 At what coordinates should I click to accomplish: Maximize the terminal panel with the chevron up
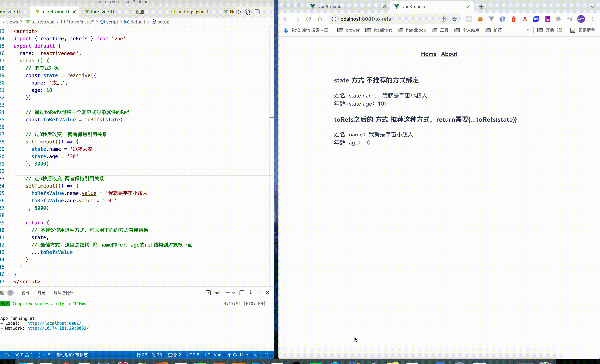tap(260, 293)
